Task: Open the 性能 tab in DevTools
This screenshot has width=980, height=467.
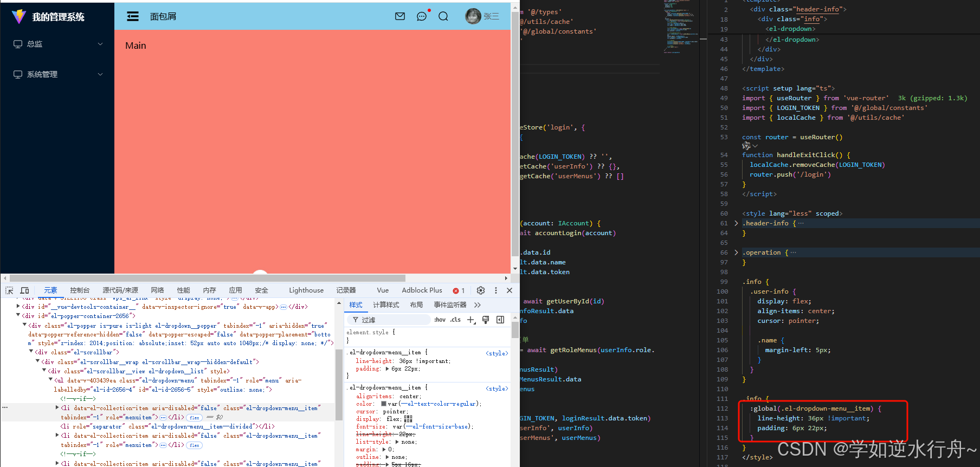Action: tap(183, 290)
